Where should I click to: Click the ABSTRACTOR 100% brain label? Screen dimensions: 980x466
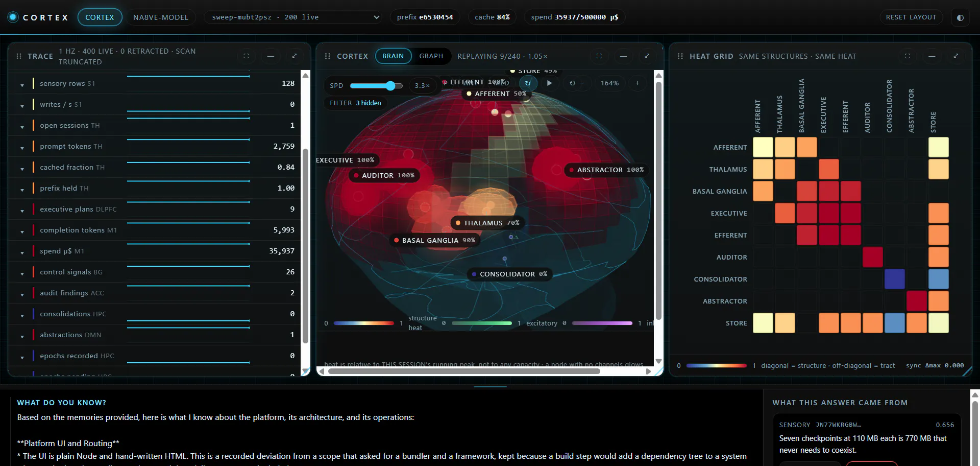click(x=606, y=170)
